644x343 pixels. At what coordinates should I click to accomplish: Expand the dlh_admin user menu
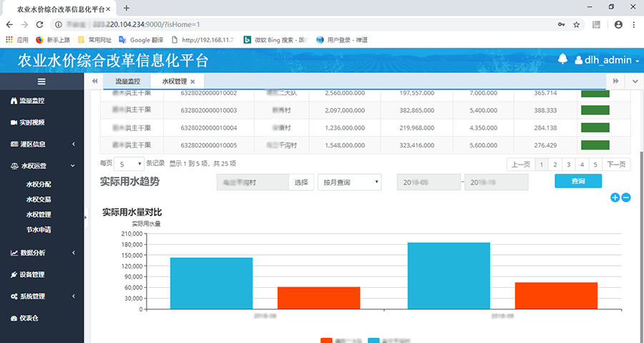tap(610, 60)
